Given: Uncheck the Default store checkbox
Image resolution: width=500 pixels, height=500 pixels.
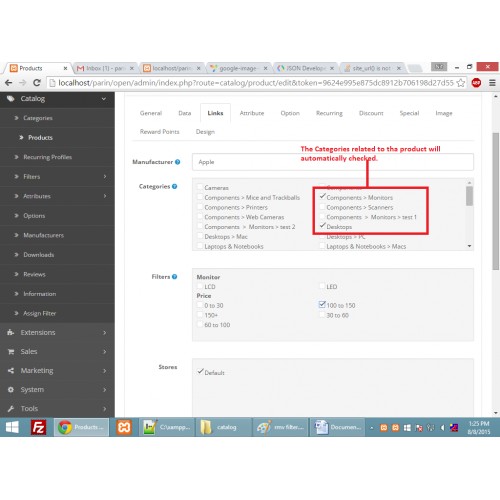Looking at the screenshot, I should [x=200, y=371].
